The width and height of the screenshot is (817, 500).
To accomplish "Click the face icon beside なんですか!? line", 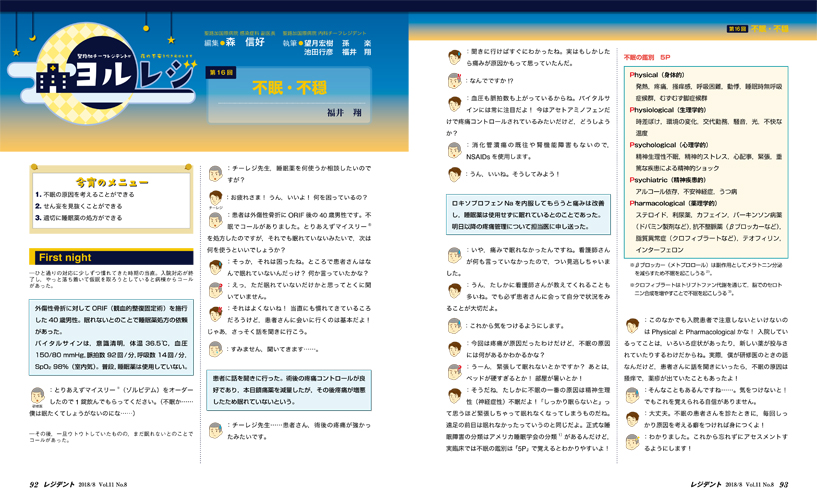I will (455, 82).
